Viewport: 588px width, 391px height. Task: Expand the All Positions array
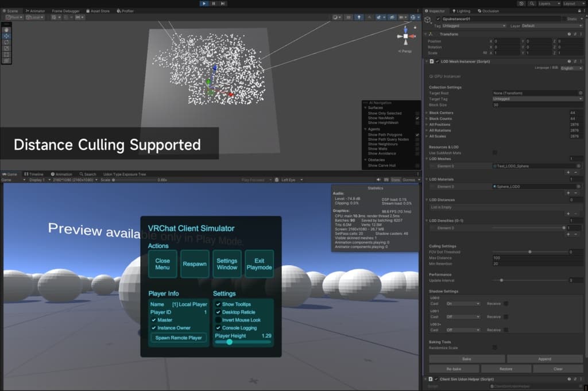tap(427, 125)
